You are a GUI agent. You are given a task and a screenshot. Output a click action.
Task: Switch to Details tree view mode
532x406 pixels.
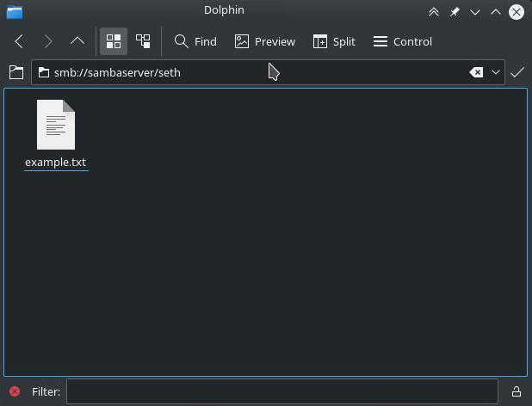coord(143,41)
